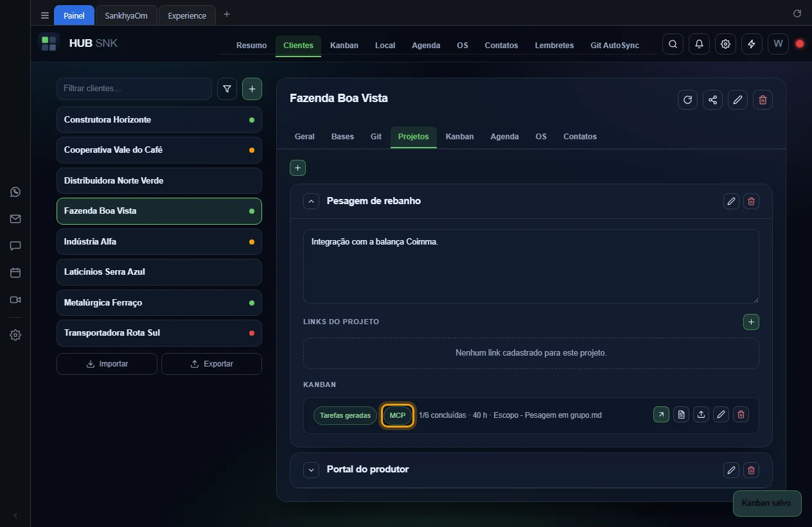The image size is (812, 527).
Task: Switch to the client Bases tab
Action: [x=342, y=137]
